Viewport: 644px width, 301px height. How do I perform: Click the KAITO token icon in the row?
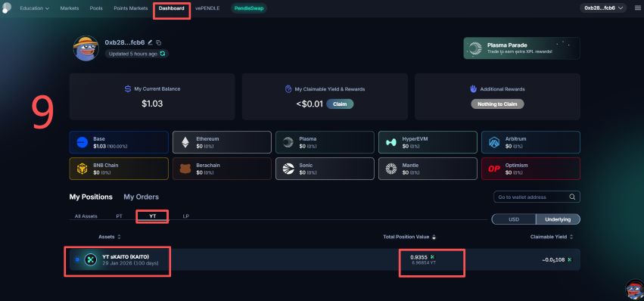tap(90, 259)
